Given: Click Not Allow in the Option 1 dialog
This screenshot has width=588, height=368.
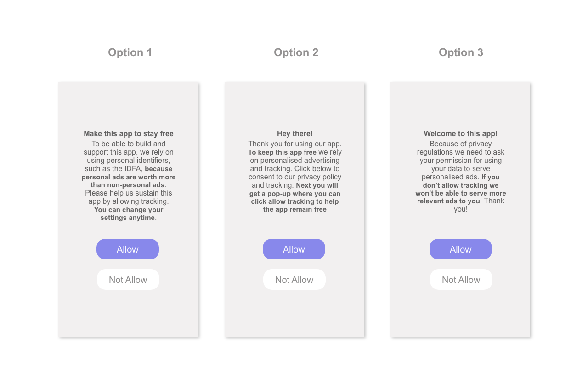Looking at the screenshot, I should click(128, 279).
